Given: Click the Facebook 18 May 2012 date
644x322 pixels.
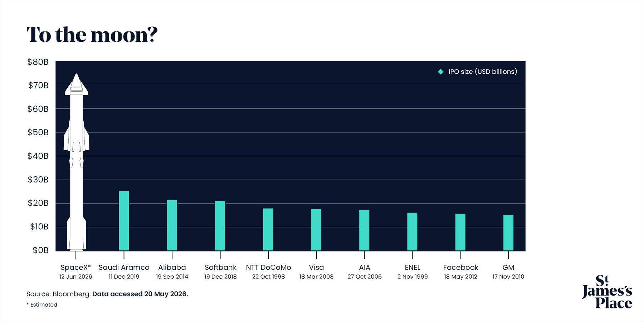Looking at the screenshot, I should [460, 277].
